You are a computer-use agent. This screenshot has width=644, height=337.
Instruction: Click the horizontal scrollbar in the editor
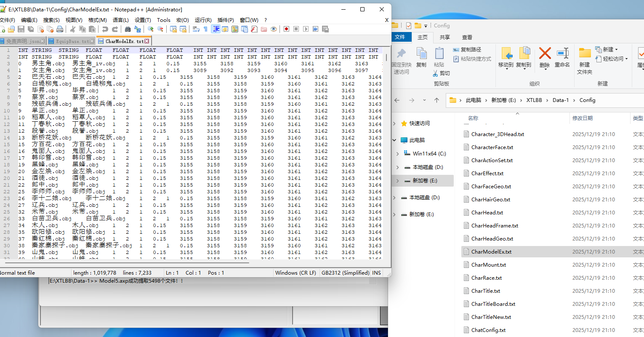126,262
